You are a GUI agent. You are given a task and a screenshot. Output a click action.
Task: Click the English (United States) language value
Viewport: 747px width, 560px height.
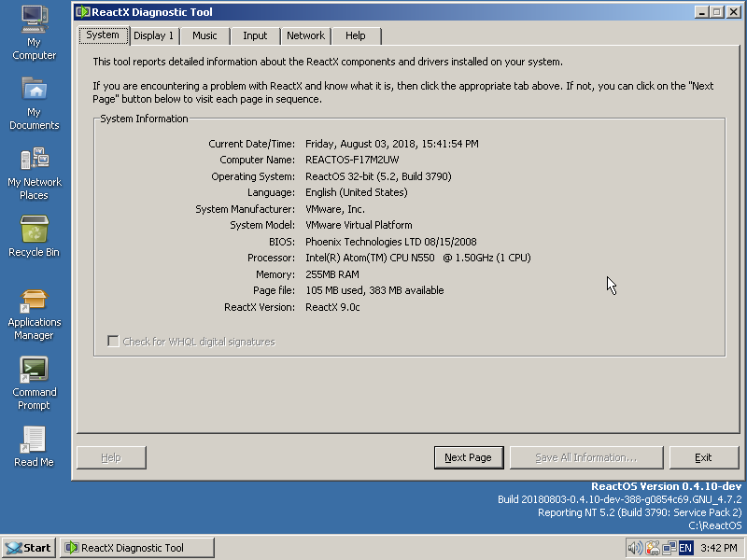[x=357, y=192]
